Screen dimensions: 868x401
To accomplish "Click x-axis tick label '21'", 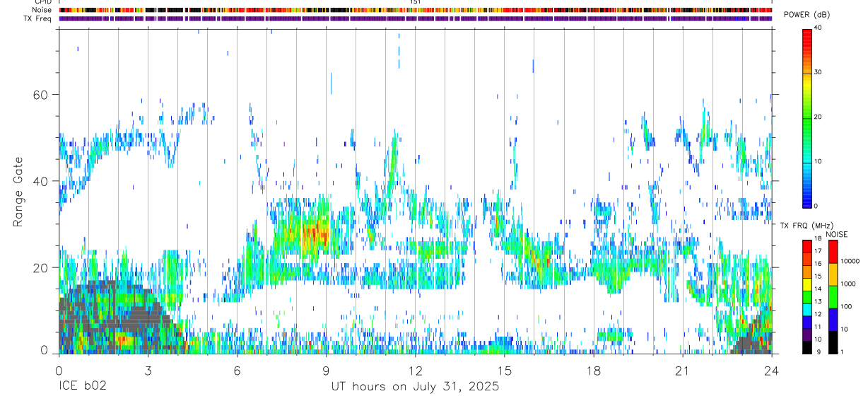I will pyautogui.click(x=683, y=371).
